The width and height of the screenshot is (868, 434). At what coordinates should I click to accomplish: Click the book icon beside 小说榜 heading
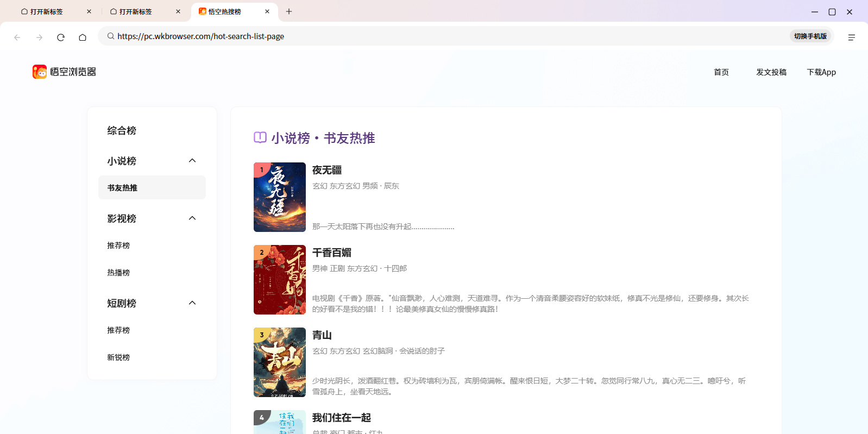pyautogui.click(x=260, y=137)
